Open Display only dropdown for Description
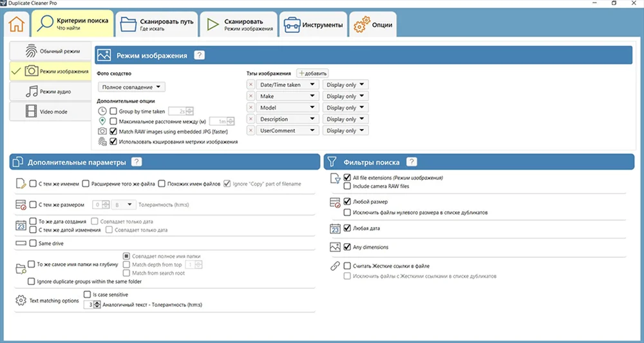This screenshot has width=644, height=343. (x=345, y=119)
